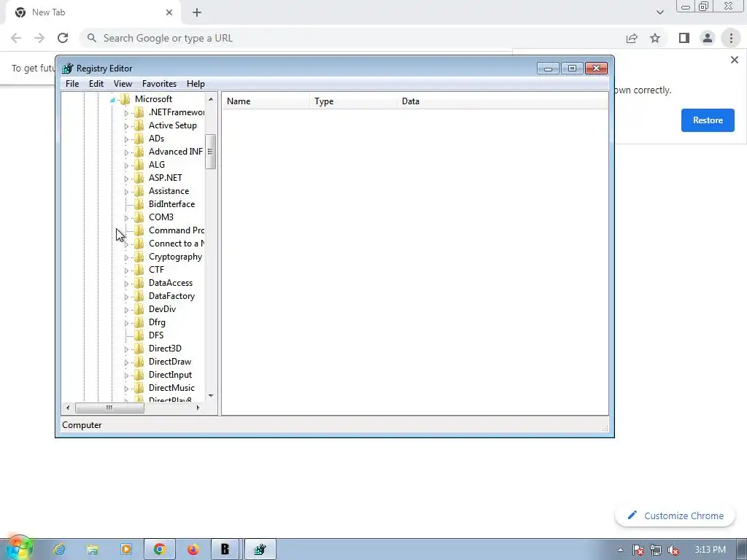The height and width of the screenshot is (560, 747).
Task: Open the Favorites menu in Registry Editor
Action: pos(159,84)
